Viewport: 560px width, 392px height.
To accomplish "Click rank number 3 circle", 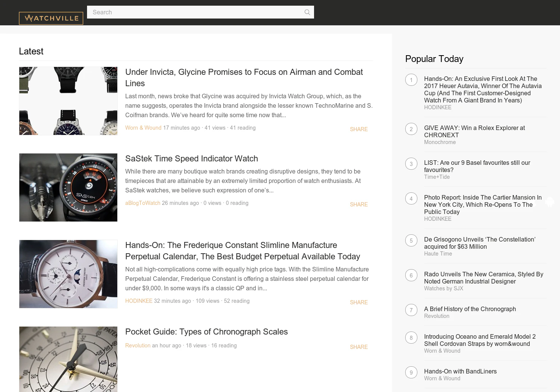I will (x=411, y=164).
